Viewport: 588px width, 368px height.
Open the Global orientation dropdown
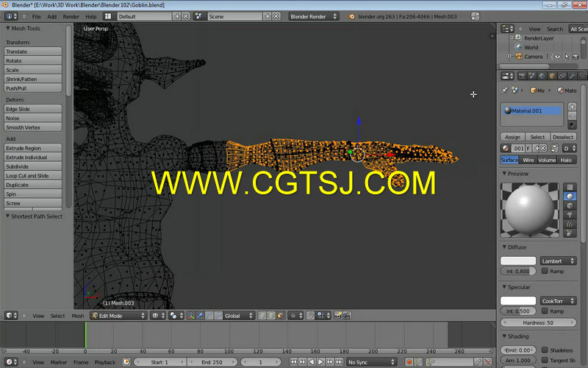click(x=239, y=316)
